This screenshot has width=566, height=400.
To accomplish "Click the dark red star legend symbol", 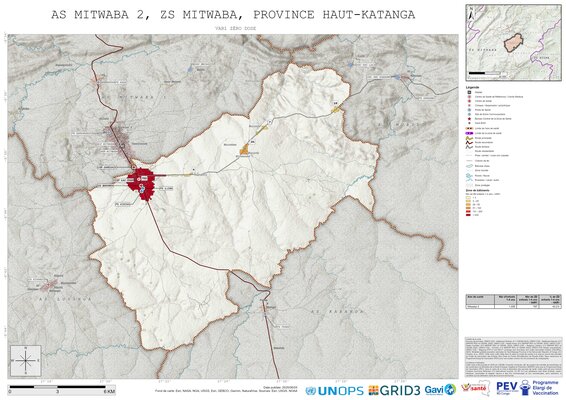I will point(469,119).
